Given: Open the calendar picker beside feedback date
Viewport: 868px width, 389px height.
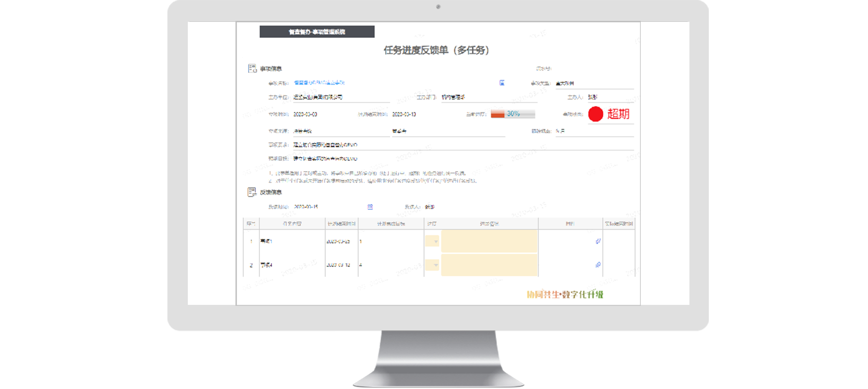Looking at the screenshot, I should coord(370,207).
